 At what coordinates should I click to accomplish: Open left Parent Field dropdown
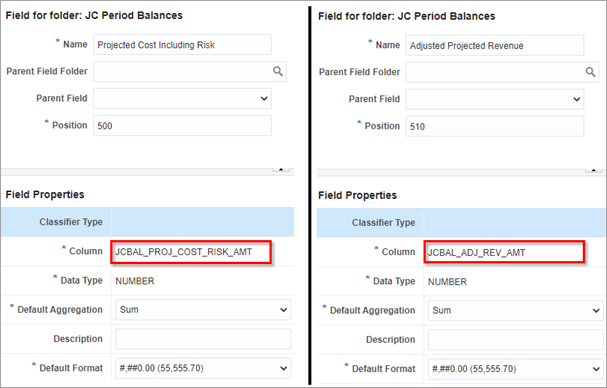[182, 98]
